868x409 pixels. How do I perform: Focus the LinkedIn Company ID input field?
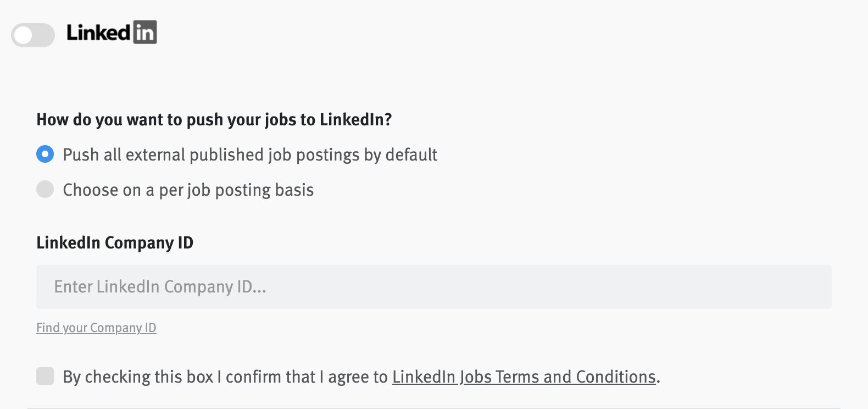pyautogui.click(x=433, y=287)
